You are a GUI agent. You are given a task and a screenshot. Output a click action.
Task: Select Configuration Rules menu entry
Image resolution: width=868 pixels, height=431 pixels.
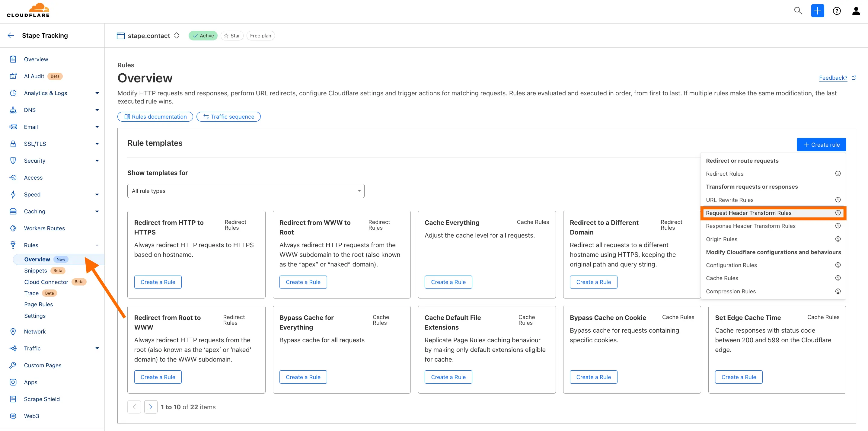(x=731, y=265)
